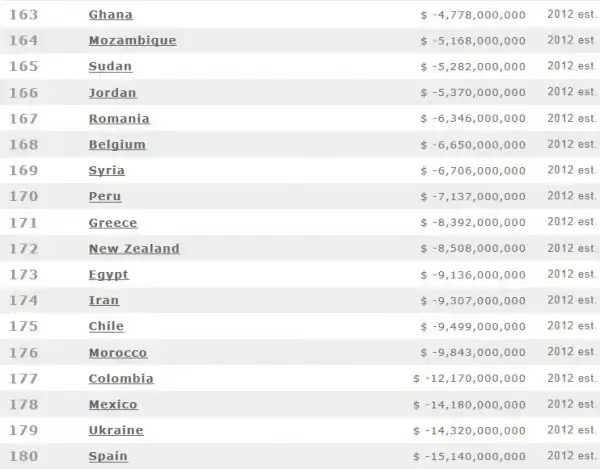Click rank number 163 for Ghana

[22, 15]
